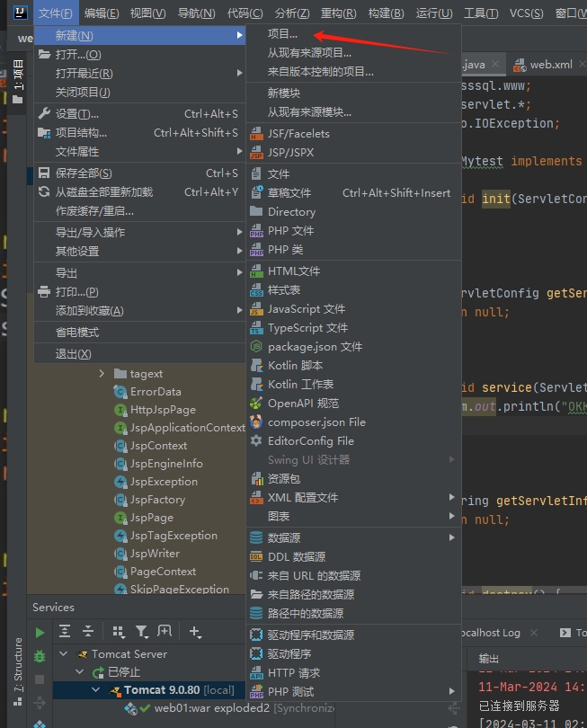587x728 pixels.
Task: Create a new Directory
Action: [353, 212]
